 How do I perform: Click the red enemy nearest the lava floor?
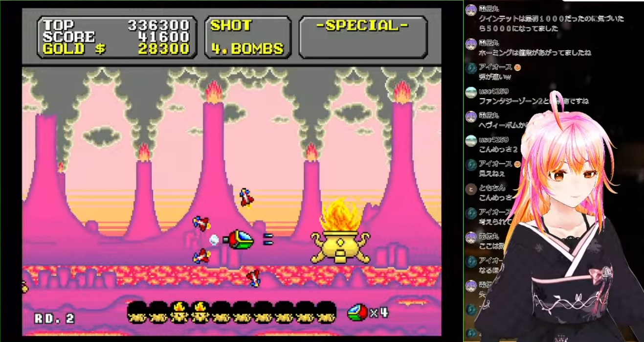point(254,278)
